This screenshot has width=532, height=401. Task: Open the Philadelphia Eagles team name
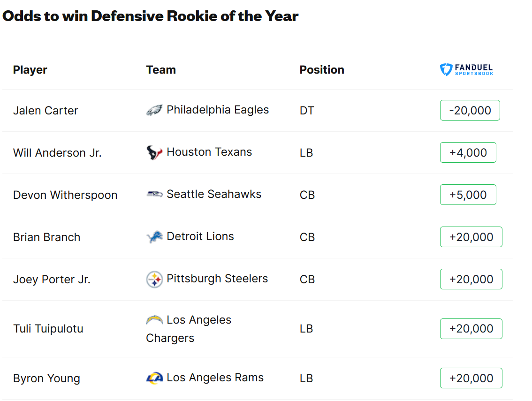click(218, 110)
